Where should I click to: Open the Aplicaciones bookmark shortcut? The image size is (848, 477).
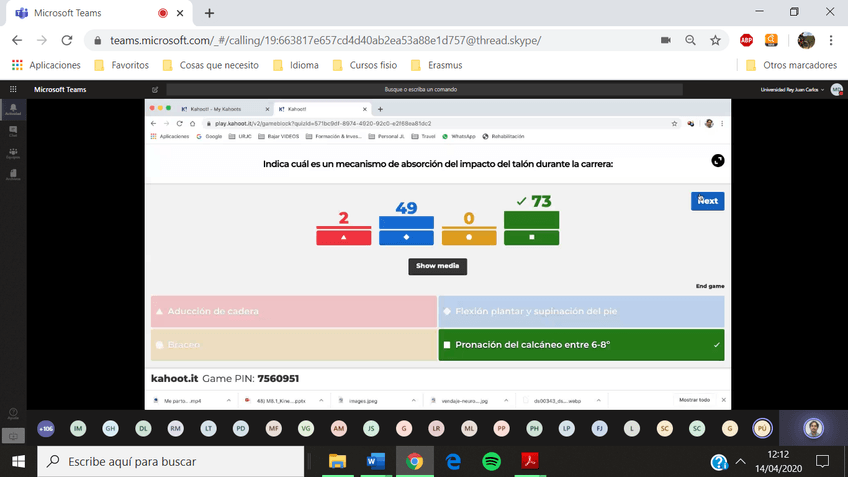pos(47,65)
